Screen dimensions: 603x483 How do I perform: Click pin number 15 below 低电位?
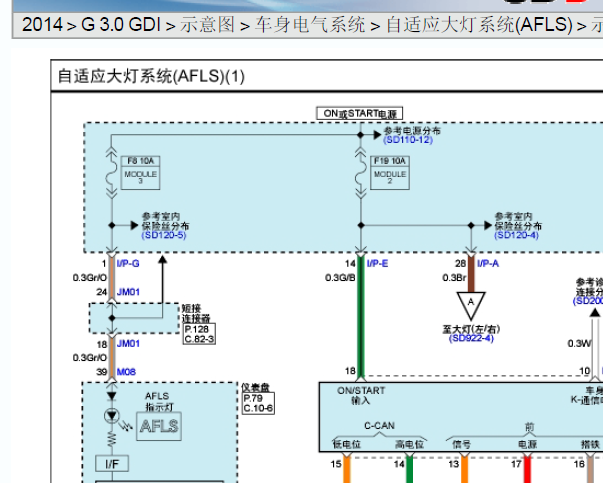coord(336,464)
